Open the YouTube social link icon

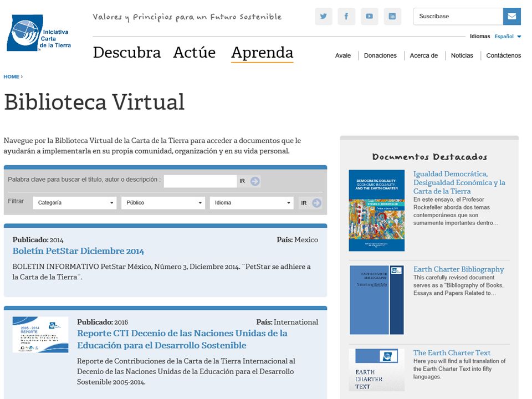(x=370, y=16)
